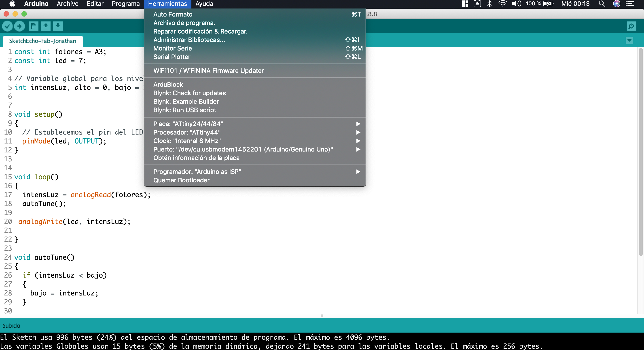The width and height of the screenshot is (644, 350).
Task: Click 'bajo = intensLuz;' line
Action: pyautogui.click(x=64, y=293)
